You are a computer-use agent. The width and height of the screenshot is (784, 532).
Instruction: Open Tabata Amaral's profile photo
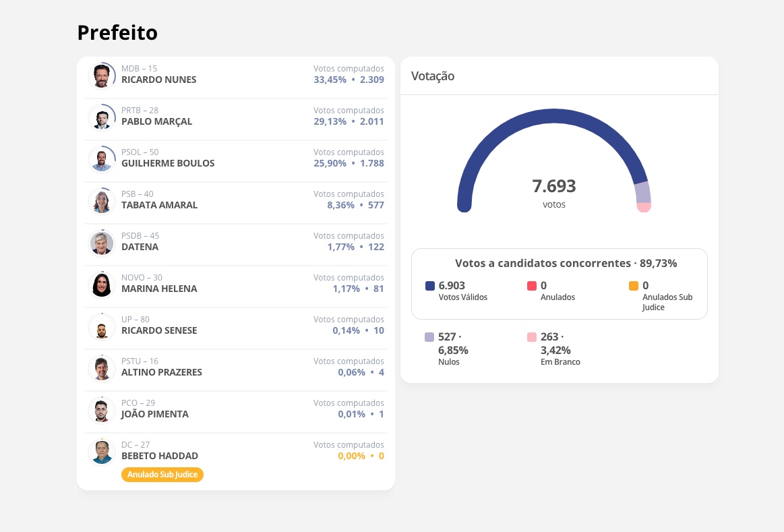[x=102, y=201]
